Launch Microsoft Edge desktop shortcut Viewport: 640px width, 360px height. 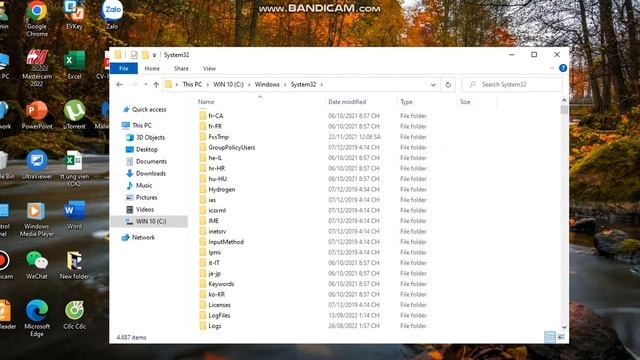coord(37,318)
